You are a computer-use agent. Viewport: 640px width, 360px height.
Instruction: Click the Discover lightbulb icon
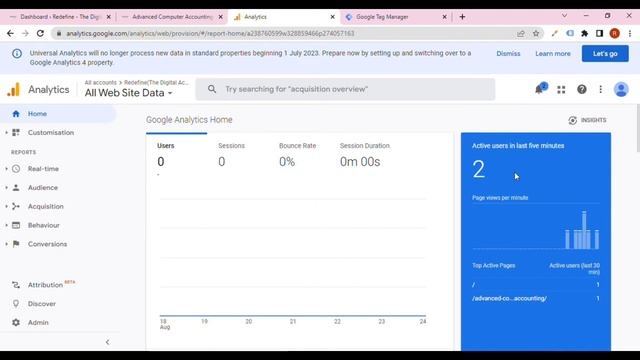point(16,303)
